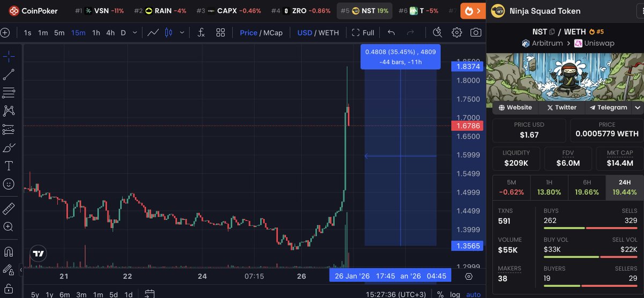Viewport: 644px width, 298px height.
Task: Select the 4h timeframe
Action: tap(111, 33)
